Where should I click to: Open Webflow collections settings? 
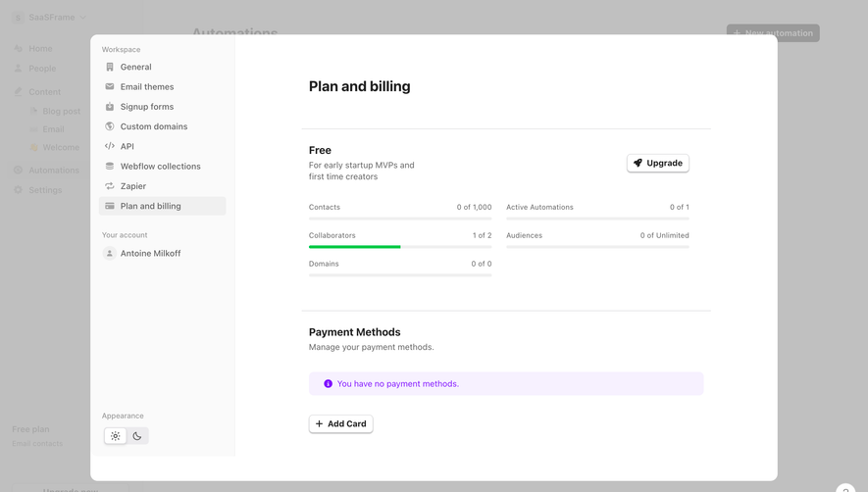(x=162, y=167)
